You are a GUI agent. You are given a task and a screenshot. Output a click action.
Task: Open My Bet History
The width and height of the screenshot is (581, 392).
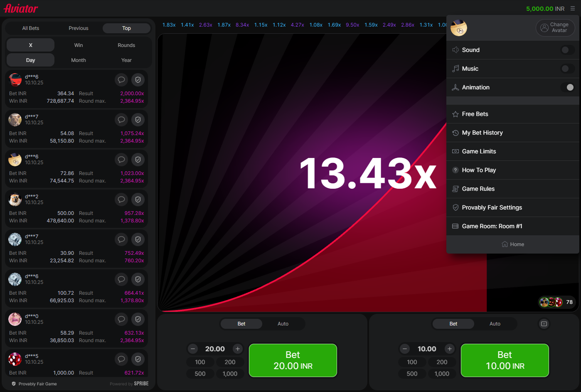pyautogui.click(x=482, y=133)
